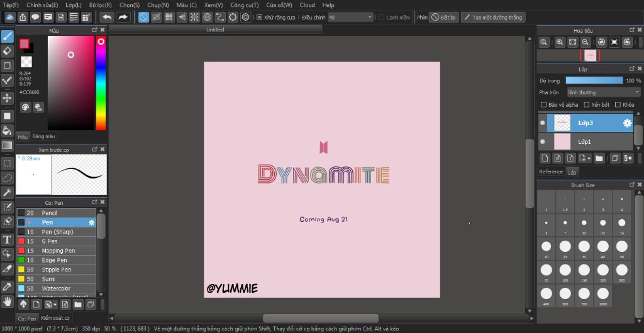The height and width of the screenshot is (333, 644).
Task: Select the Text tool
Action: [x=7, y=240]
